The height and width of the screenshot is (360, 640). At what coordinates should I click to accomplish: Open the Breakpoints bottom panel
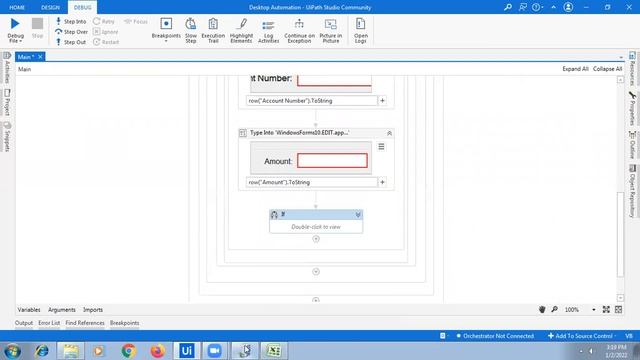coord(124,323)
